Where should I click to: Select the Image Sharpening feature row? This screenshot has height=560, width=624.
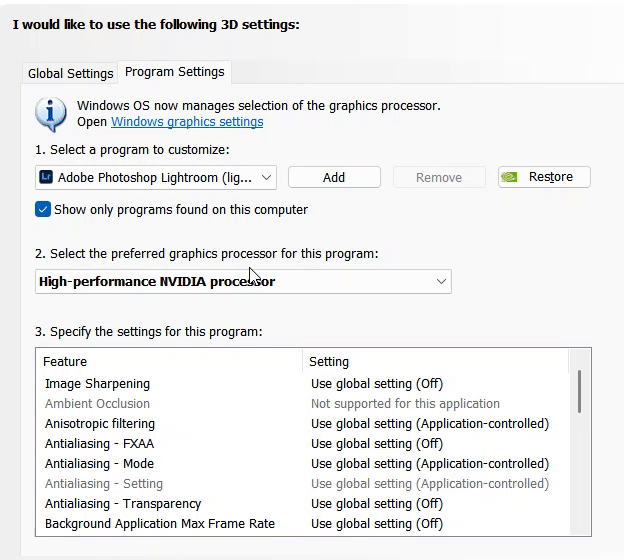click(97, 384)
